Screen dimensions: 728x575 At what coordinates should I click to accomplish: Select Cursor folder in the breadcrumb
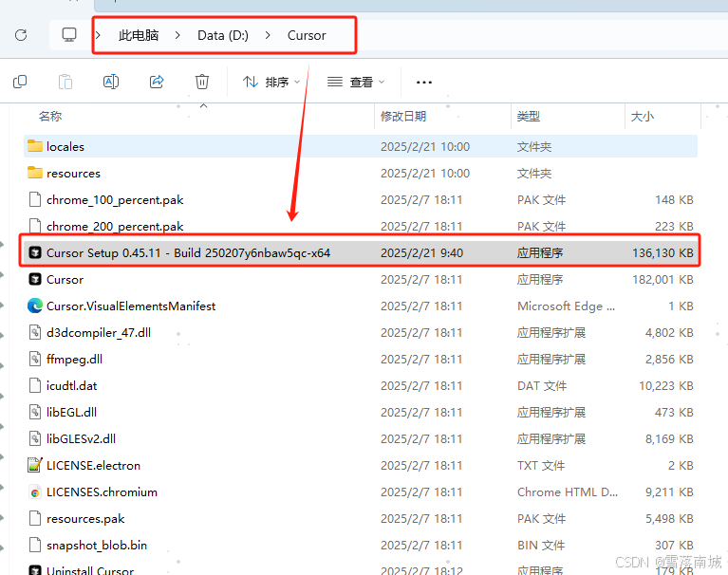tap(307, 35)
